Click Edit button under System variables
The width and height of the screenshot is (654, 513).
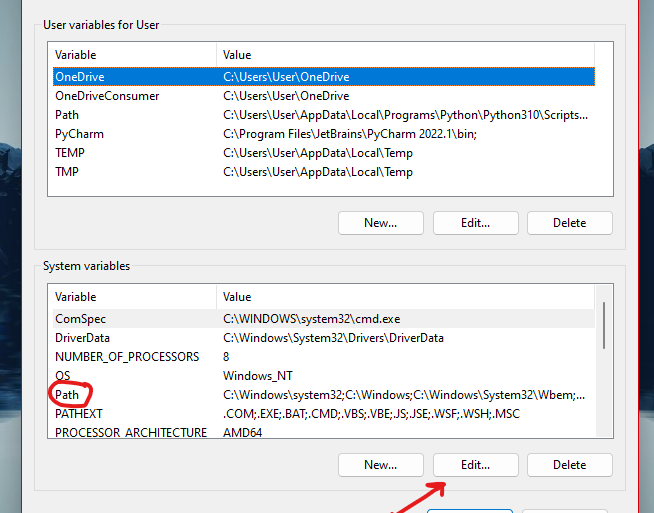coord(475,465)
